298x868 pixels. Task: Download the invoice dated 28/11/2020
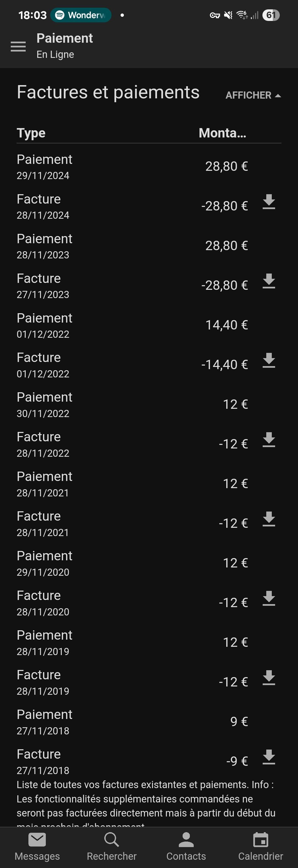(x=269, y=598)
